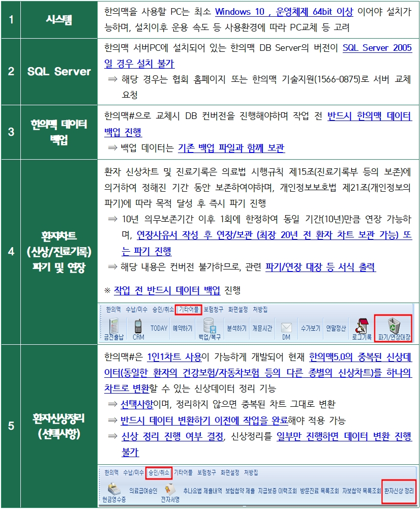Open the 로그기록 notepad icon

362,329
